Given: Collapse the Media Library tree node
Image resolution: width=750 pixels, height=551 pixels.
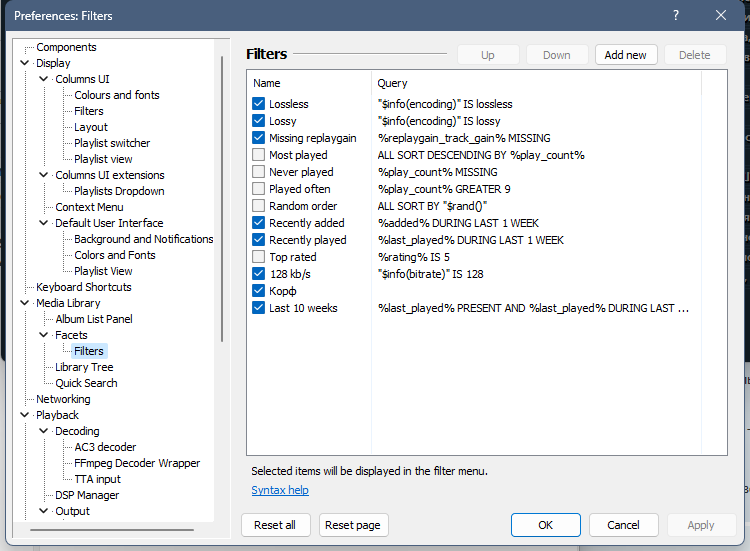Looking at the screenshot, I should click(25, 303).
